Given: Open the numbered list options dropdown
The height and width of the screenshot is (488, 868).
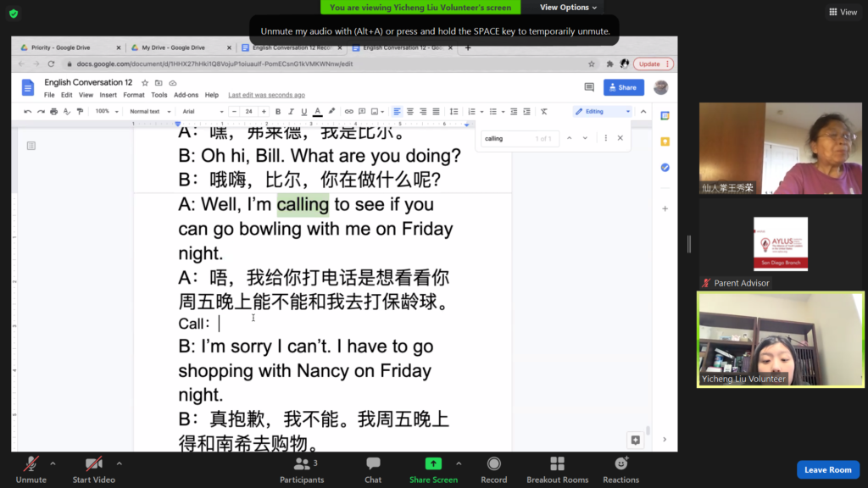Looking at the screenshot, I should pos(482,112).
